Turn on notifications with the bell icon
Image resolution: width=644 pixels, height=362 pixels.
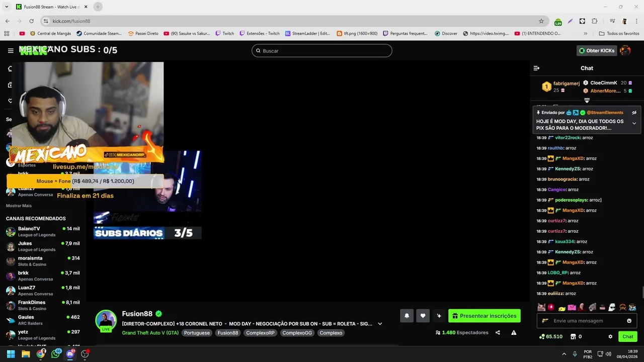click(407, 316)
